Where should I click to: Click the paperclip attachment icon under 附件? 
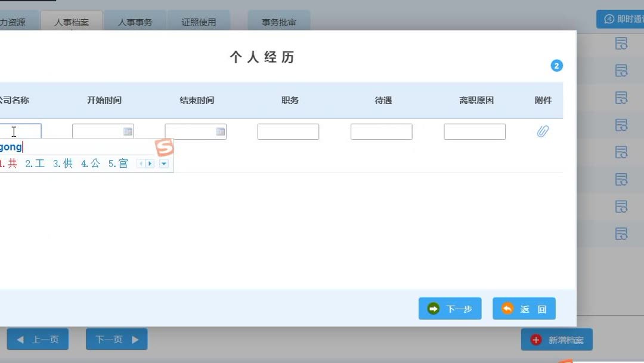click(x=543, y=131)
